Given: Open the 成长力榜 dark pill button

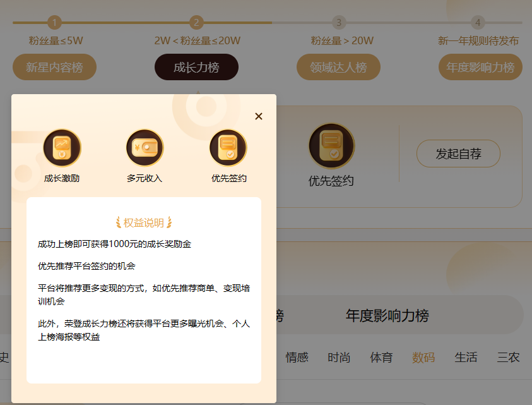Looking at the screenshot, I should click(196, 67).
